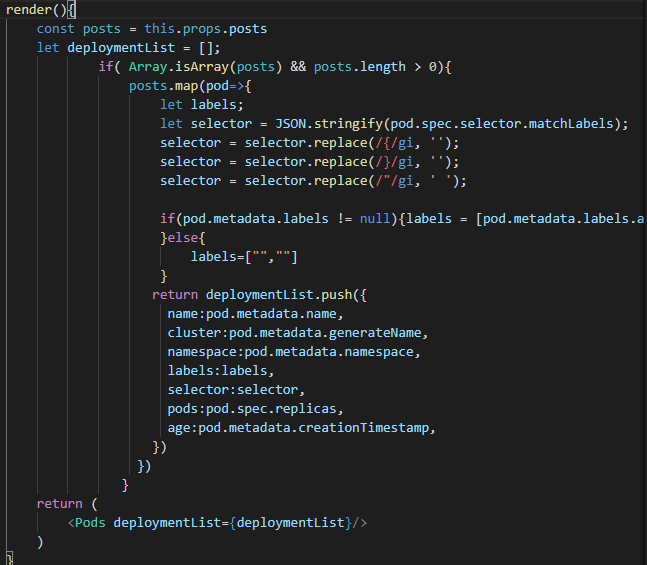The width and height of the screenshot is (647, 565).
Task: Click 'cluster:pod.metadata.generateName,' property
Action: click(298, 333)
